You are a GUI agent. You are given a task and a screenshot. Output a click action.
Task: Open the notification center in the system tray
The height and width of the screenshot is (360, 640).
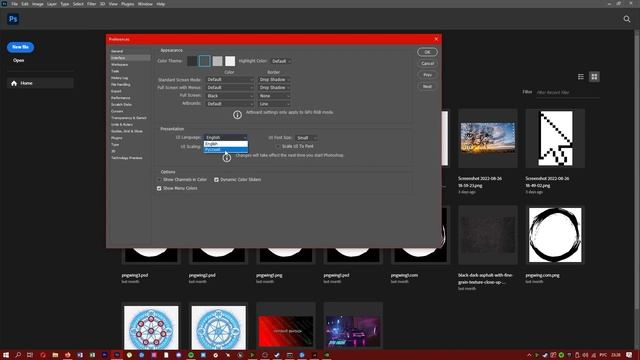tap(629, 355)
